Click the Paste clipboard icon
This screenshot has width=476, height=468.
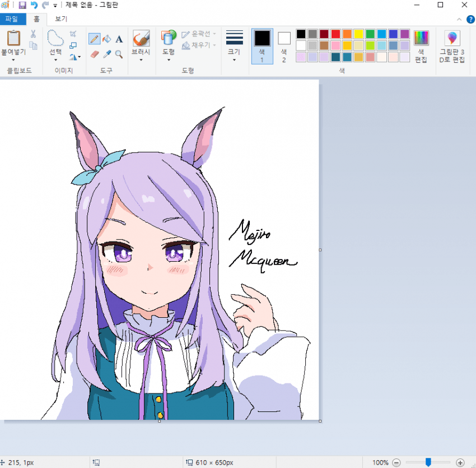pyautogui.click(x=13, y=38)
